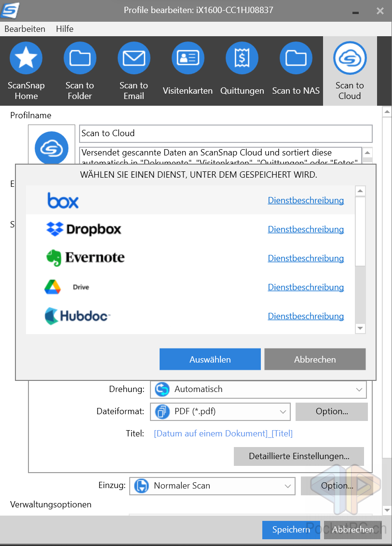Open the Bearbeiten menu
This screenshot has height=546, width=392.
click(x=25, y=29)
